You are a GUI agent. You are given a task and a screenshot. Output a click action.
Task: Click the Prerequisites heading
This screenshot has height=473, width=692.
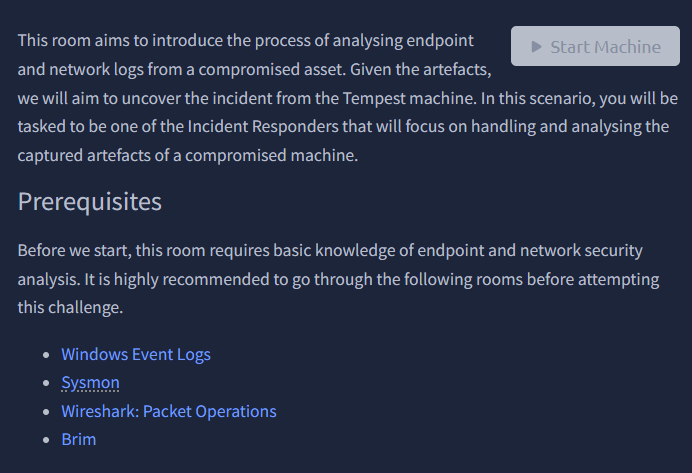[x=90, y=201]
